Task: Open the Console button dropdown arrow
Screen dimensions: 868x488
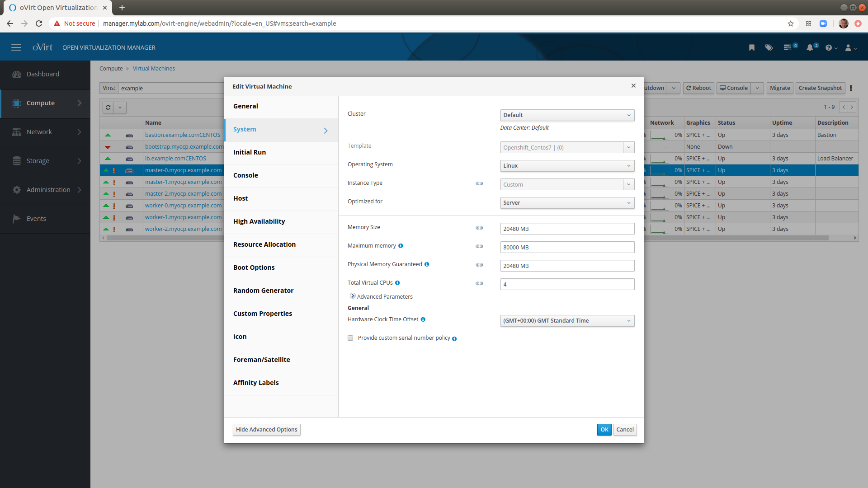Action: click(757, 88)
